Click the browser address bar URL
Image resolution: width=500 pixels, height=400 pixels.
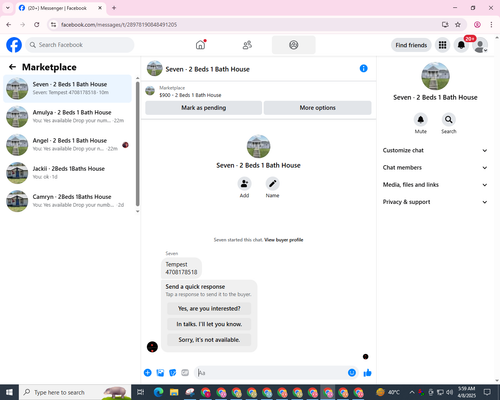point(119,25)
